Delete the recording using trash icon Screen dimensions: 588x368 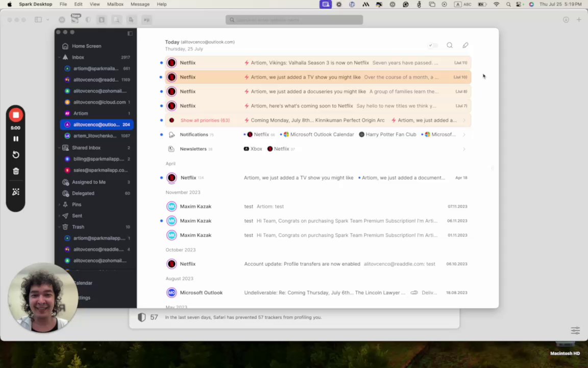coord(16,171)
